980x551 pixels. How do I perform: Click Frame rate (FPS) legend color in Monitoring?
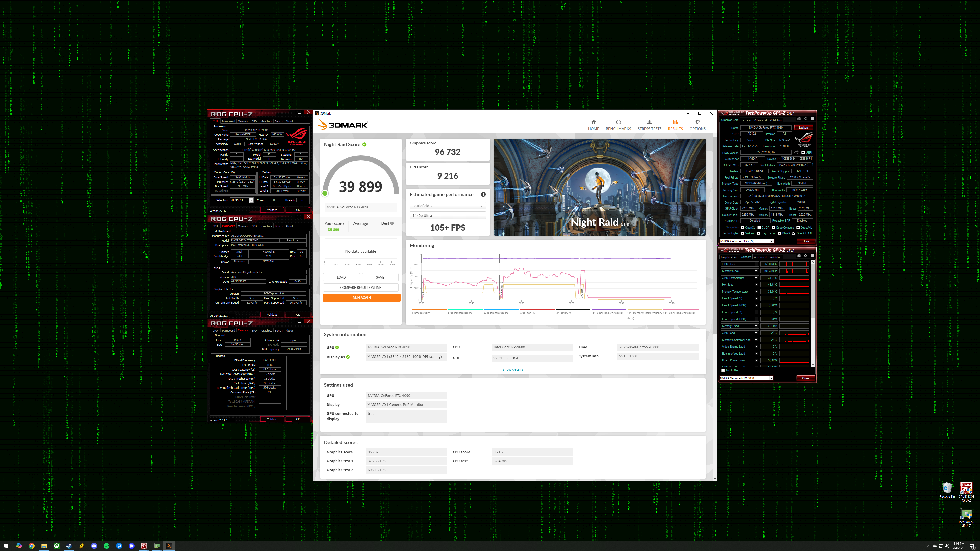(x=429, y=309)
